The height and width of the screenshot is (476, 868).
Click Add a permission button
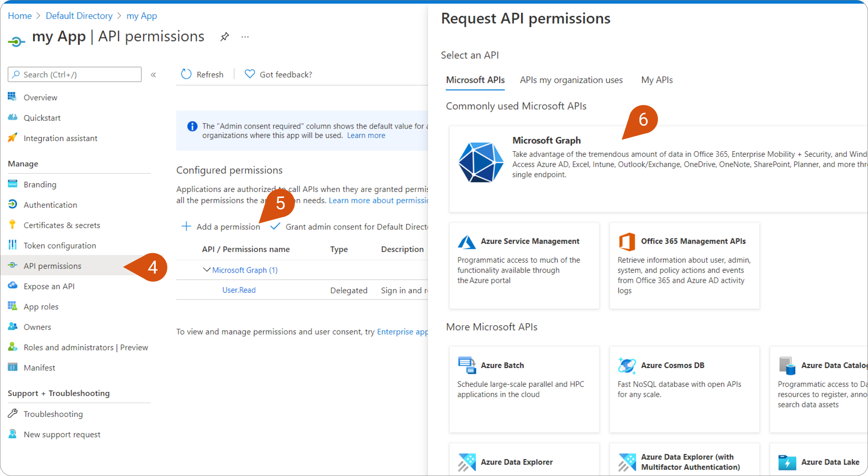[221, 227]
